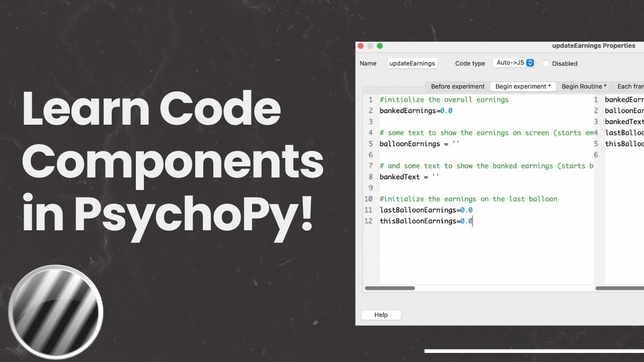Image resolution: width=644 pixels, height=362 pixels.
Task: Click the window title 'updateEarnings Properties'
Action: coord(594,46)
